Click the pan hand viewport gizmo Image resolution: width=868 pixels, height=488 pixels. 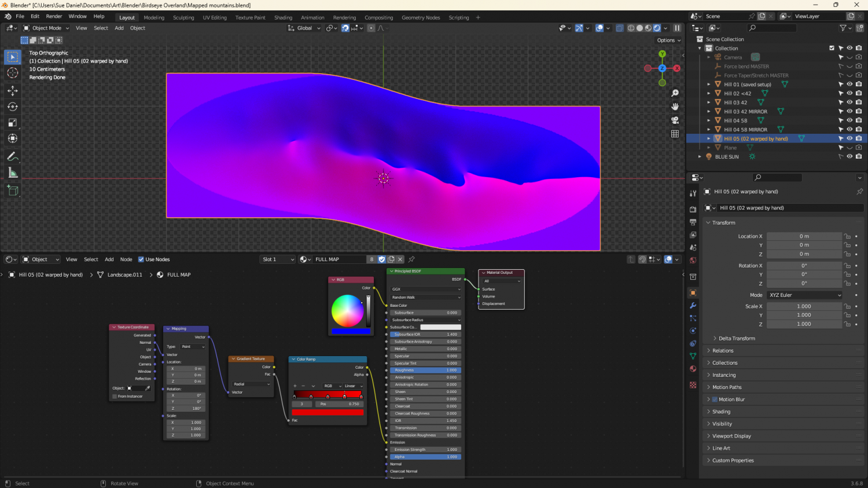[x=675, y=107]
